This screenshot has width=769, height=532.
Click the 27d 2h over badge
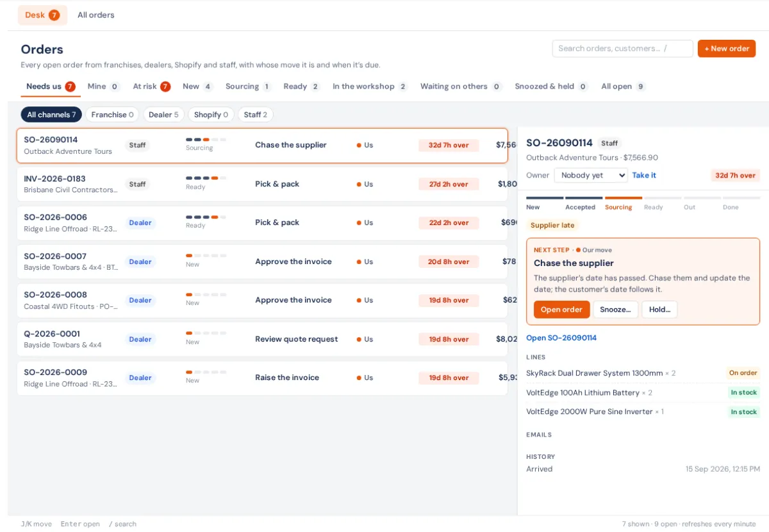(x=449, y=184)
